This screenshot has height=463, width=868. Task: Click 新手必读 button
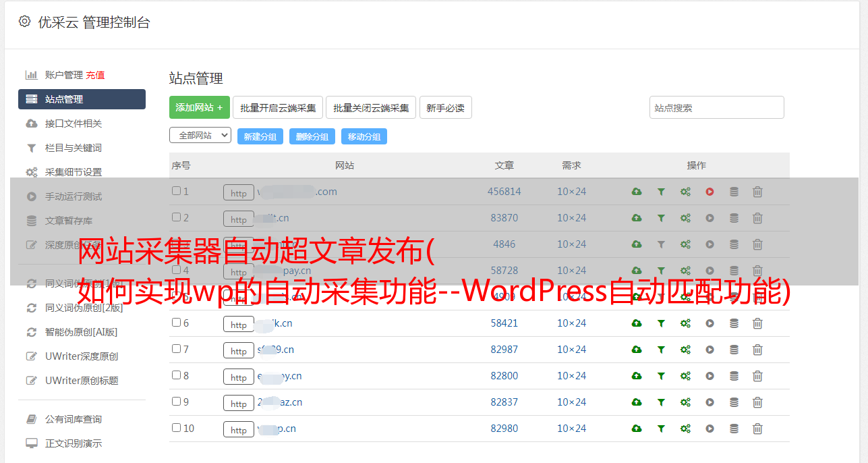[446, 107]
